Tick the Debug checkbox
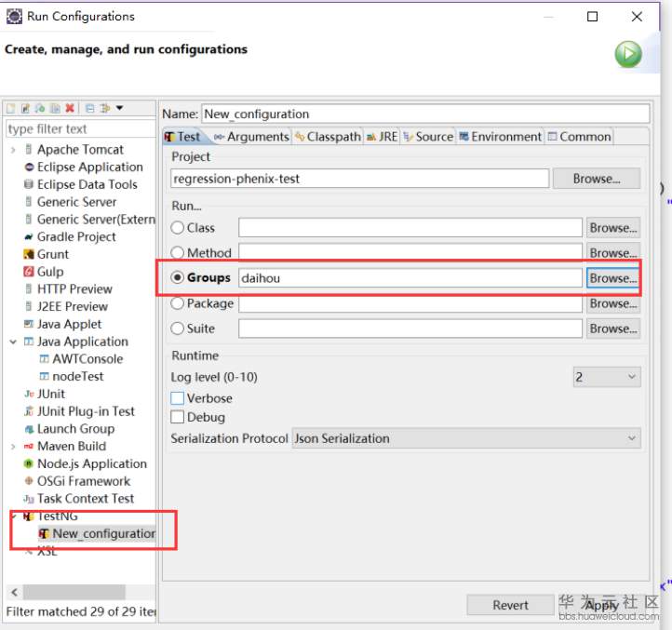 pyautogui.click(x=178, y=417)
